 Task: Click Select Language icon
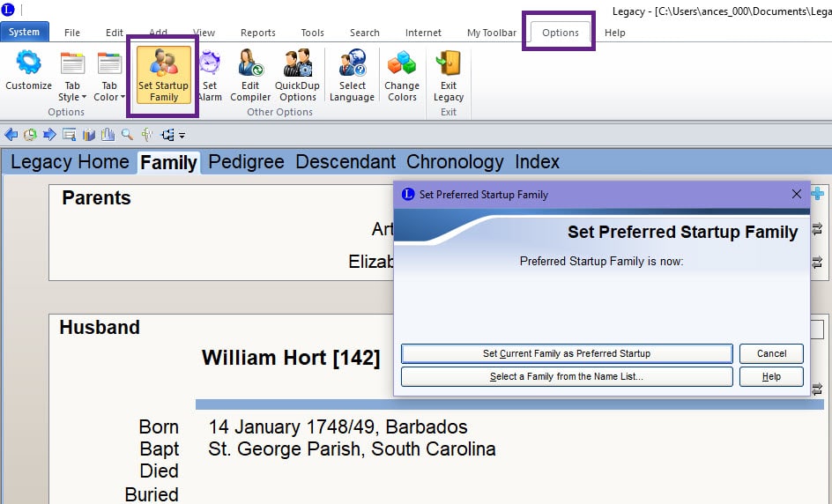tap(353, 63)
